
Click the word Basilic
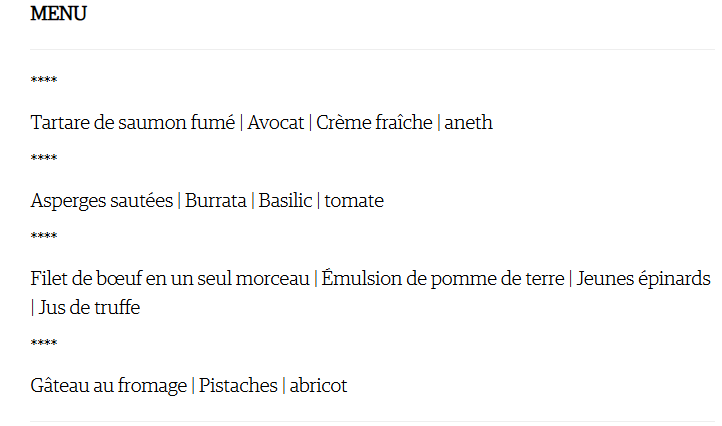point(285,201)
